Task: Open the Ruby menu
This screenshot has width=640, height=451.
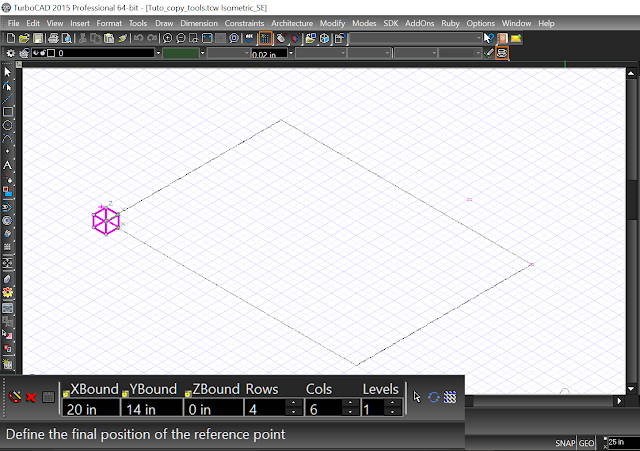Action: click(450, 23)
